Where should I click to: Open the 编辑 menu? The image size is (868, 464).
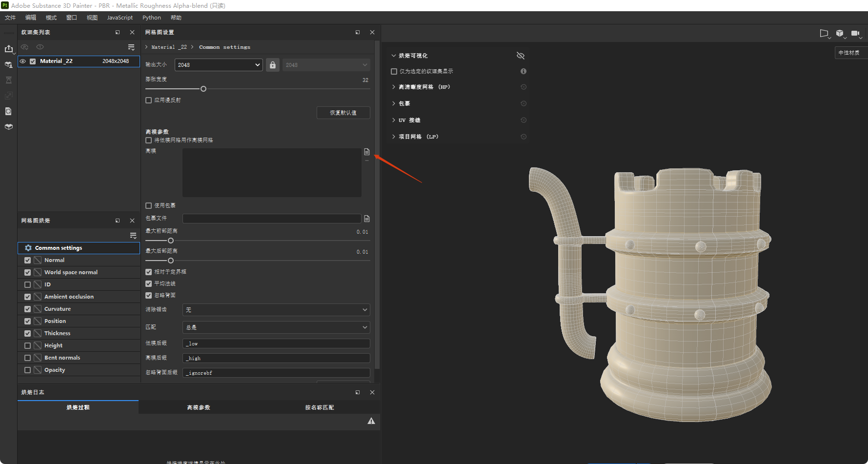pos(31,18)
